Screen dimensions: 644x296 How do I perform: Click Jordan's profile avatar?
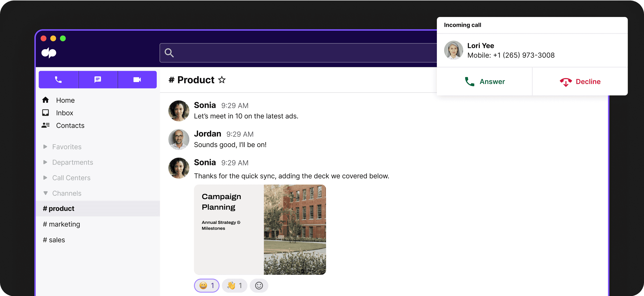pyautogui.click(x=179, y=139)
